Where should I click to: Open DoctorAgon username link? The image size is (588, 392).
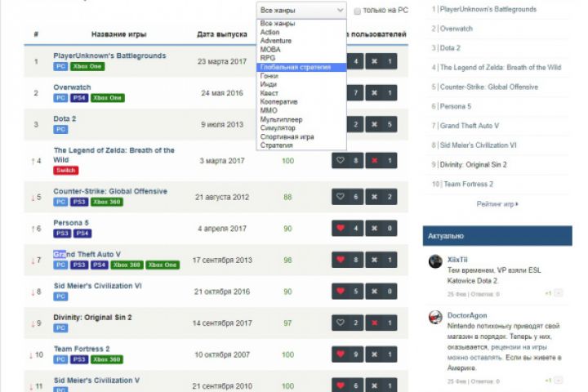467,315
